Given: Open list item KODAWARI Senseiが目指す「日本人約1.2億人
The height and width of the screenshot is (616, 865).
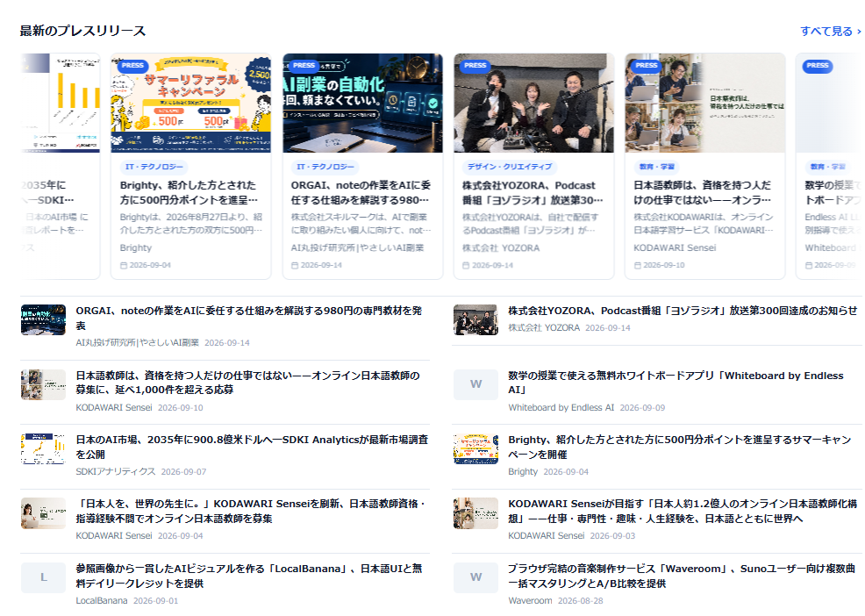Looking at the screenshot, I should (683, 511).
